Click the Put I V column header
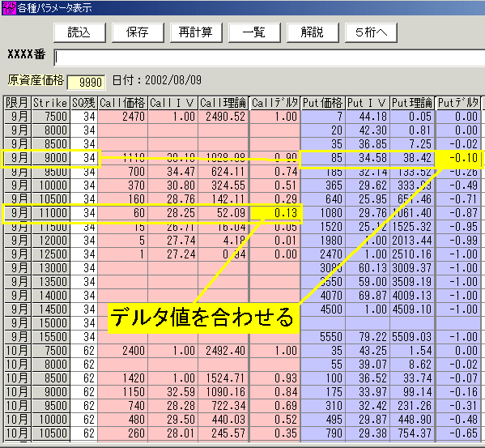This screenshot has height=448, width=485. tap(368, 103)
